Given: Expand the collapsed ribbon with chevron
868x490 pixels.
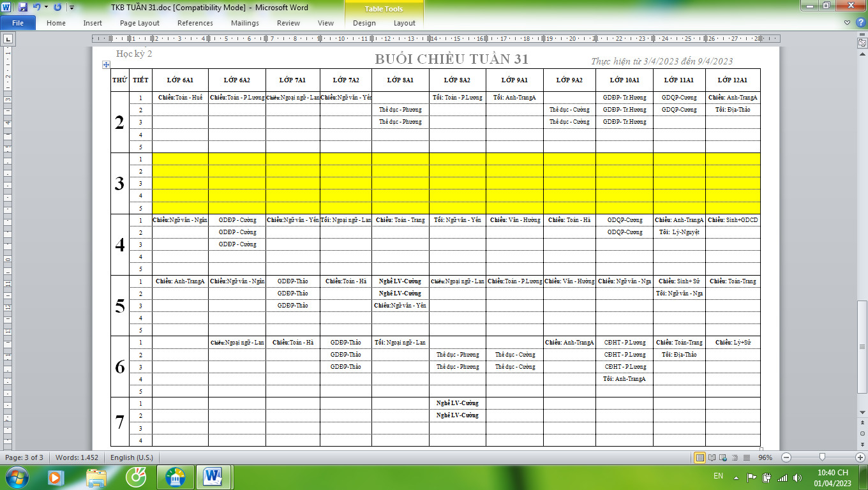Looking at the screenshot, I should (x=847, y=23).
